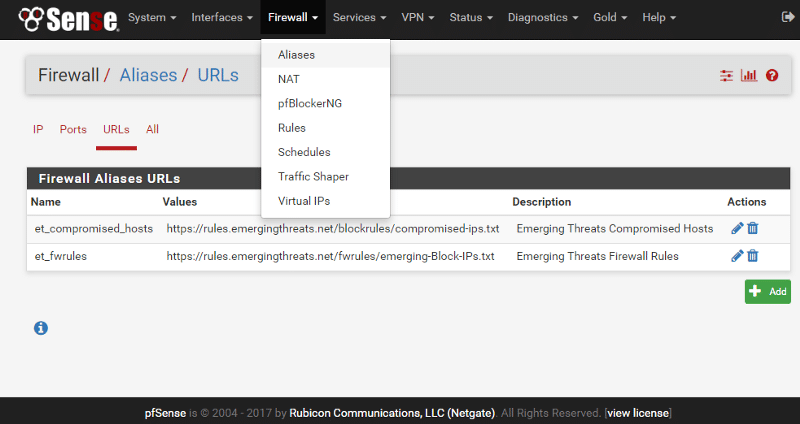Select pfBlockerNG in the Firewall menu
This screenshot has height=424, width=800.
click(326, 104)
